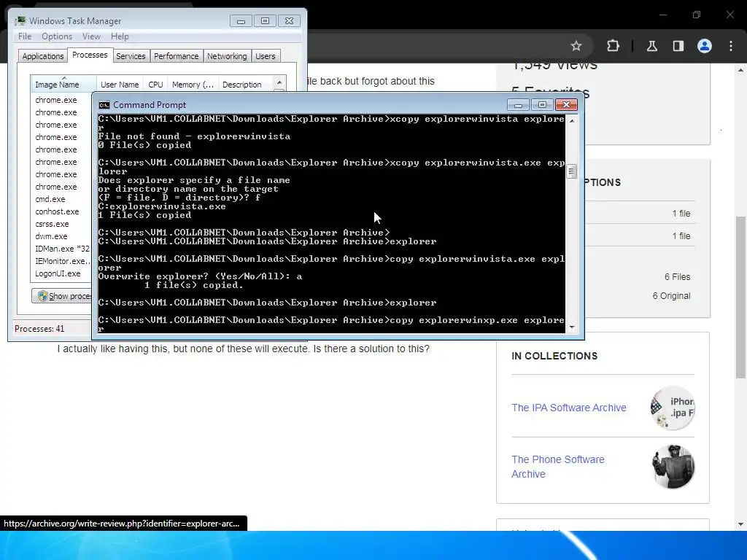Viewport: 747px width, 560px height.
Task: Select csrss.exe process row
Action: pos(61,224)
